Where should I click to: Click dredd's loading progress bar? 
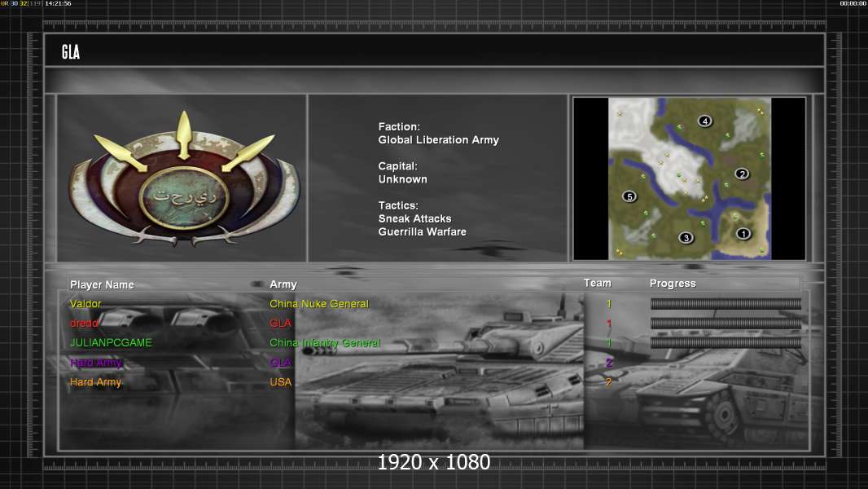pos(726,323)
